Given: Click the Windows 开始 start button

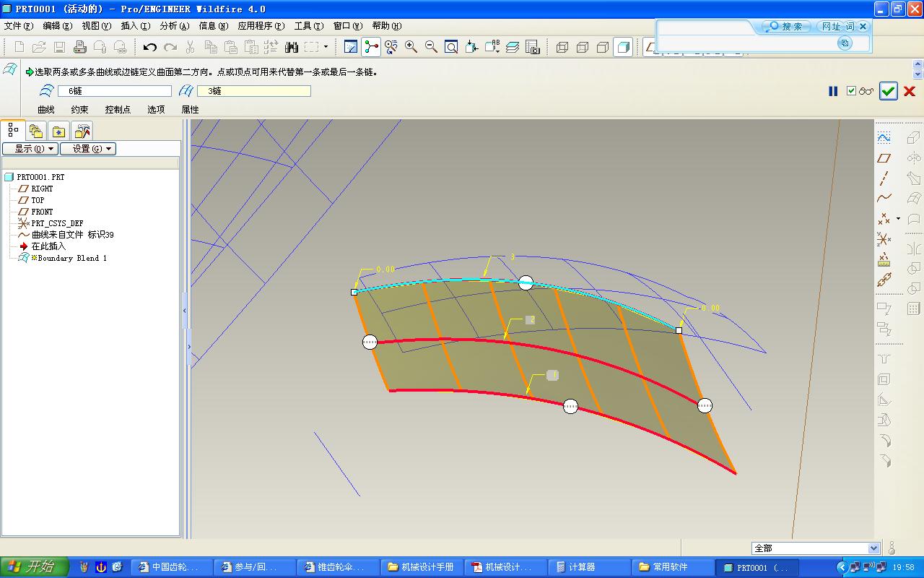Looking at the screenshot, I should tap(35, 567).
